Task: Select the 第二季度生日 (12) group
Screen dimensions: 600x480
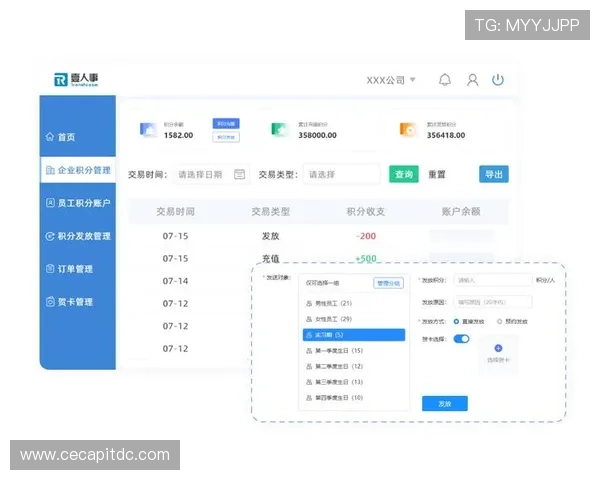Action: coord(354,366)
